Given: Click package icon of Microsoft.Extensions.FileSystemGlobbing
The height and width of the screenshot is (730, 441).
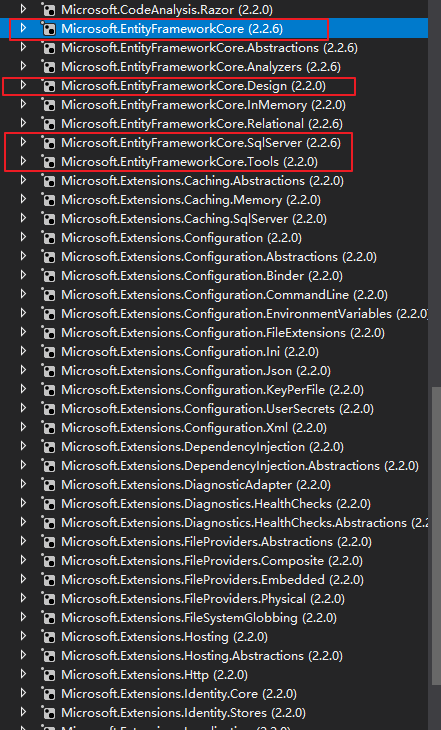Looking at the screenshot, I should pos(48,618).
